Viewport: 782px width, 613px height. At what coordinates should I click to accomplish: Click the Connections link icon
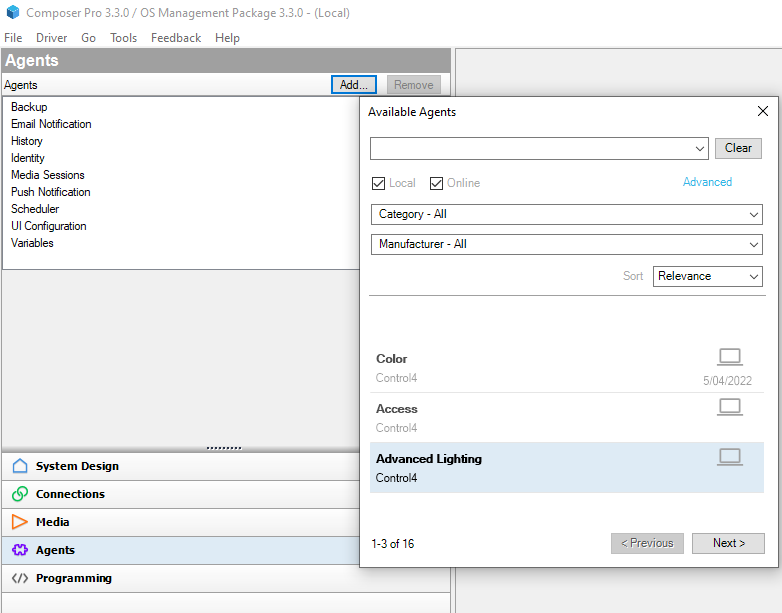(20, 494)
